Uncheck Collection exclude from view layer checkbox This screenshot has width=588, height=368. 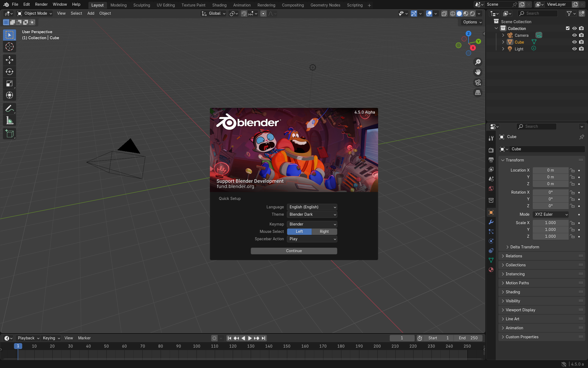point(568,28)
